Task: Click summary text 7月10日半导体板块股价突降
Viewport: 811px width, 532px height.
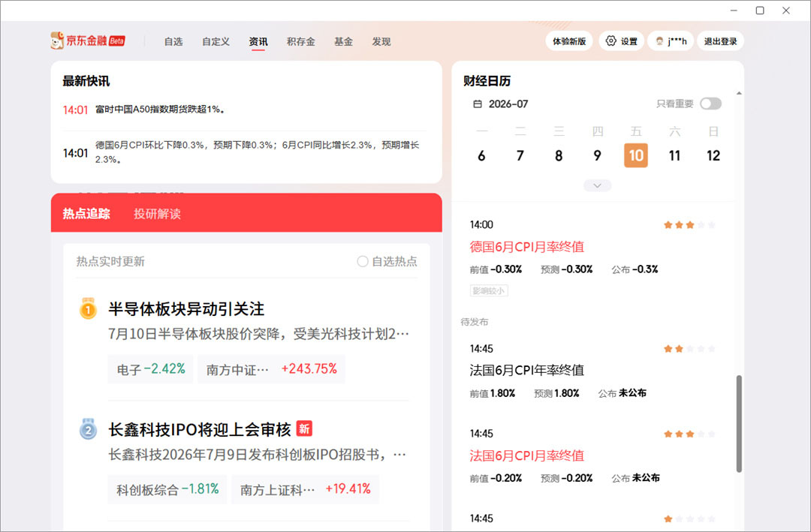Action: 258,334
